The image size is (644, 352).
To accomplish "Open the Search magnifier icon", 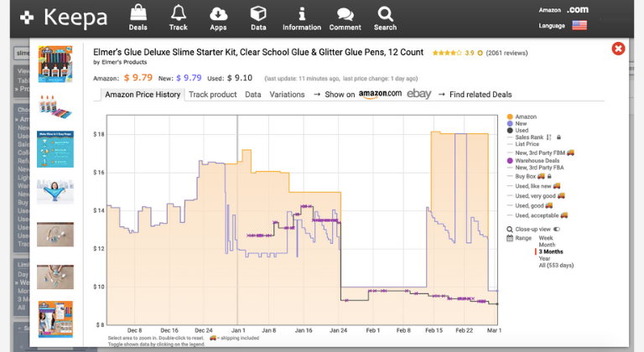I will point(385,13).
